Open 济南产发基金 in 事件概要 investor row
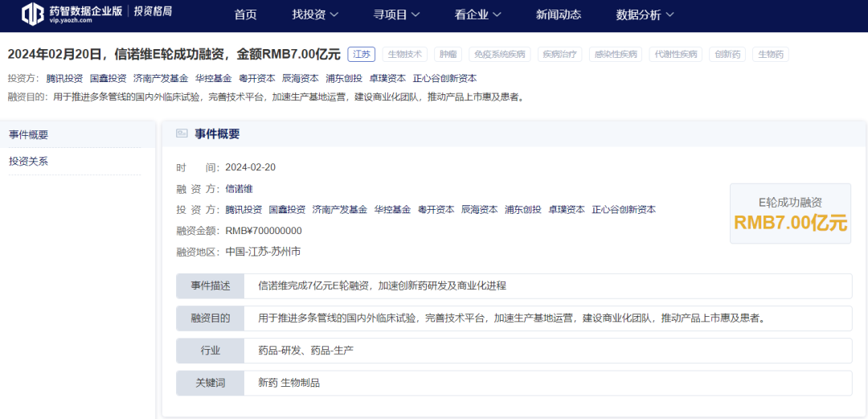 pos(340,209)
